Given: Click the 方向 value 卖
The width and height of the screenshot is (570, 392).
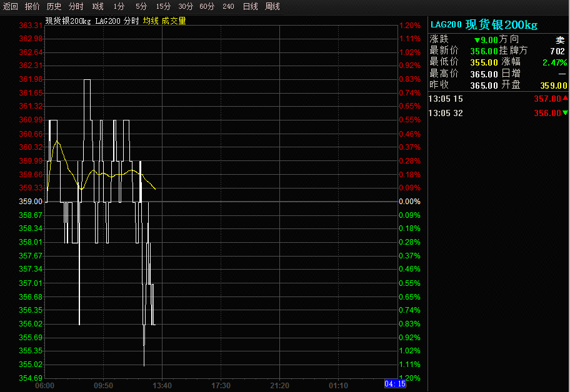Looking at the screenshot, I should coord(560,40).
